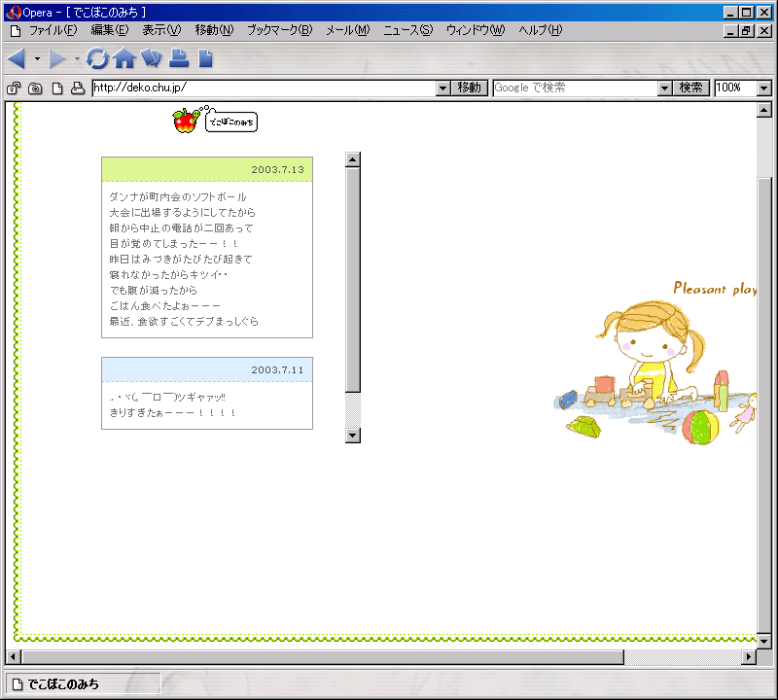The width and height of the screenshot is (778, 700).
Task: Minimize the inner document window
Action: [x=730, y=31]
